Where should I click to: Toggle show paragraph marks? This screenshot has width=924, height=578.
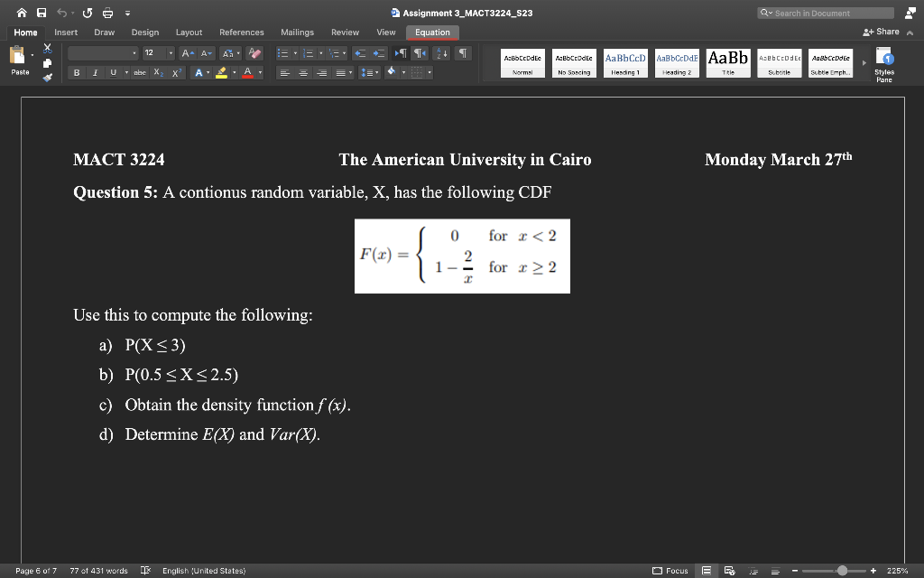[x=463, y=53]
